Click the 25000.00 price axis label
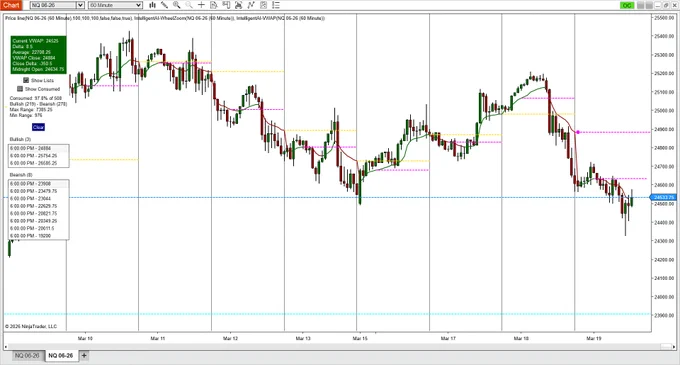This screenshot has height=365, width=680. click(x=664, y=111)
